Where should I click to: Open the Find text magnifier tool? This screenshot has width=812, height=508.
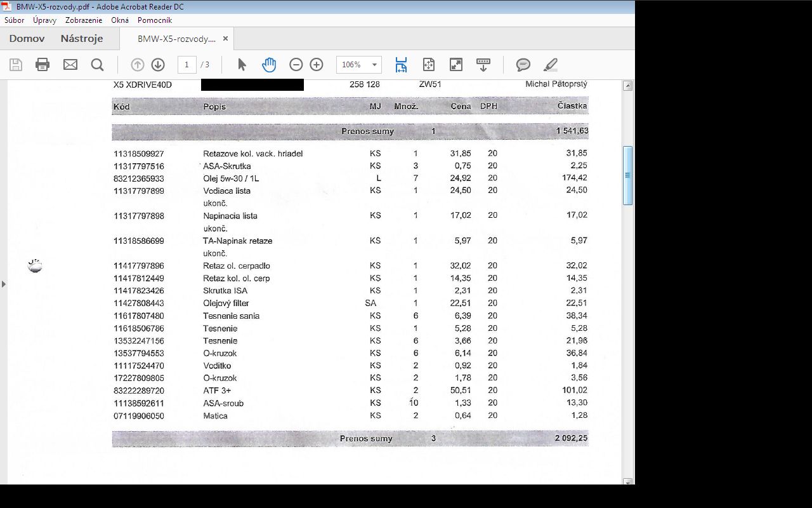tap(97, 65)
